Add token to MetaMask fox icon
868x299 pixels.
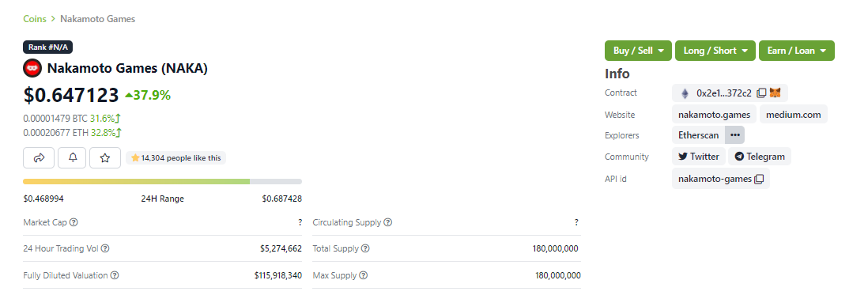pos(776,93)
